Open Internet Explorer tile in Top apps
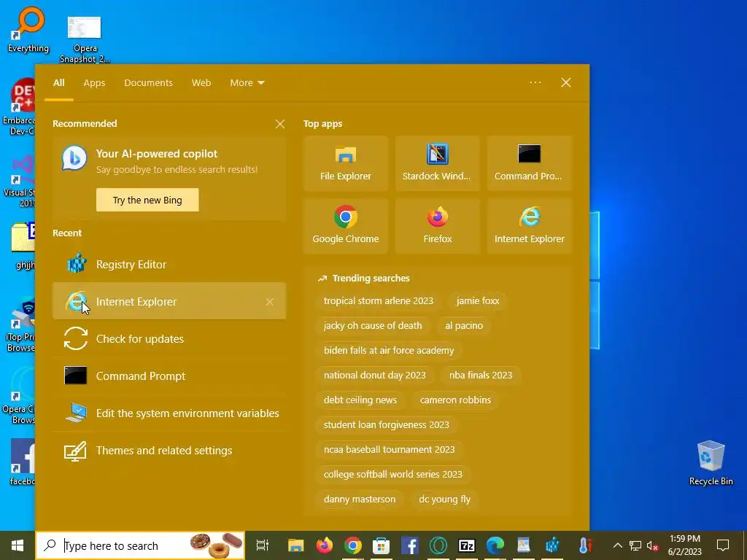The width and height of the screenshot is (747, 560). (529, 226)
